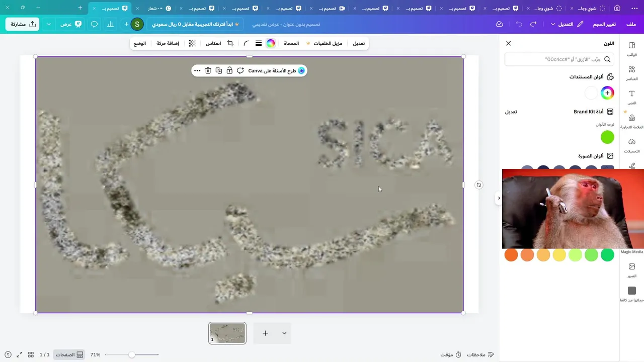
Task: Click تعديل in the image toolbar
Action: 359,43
